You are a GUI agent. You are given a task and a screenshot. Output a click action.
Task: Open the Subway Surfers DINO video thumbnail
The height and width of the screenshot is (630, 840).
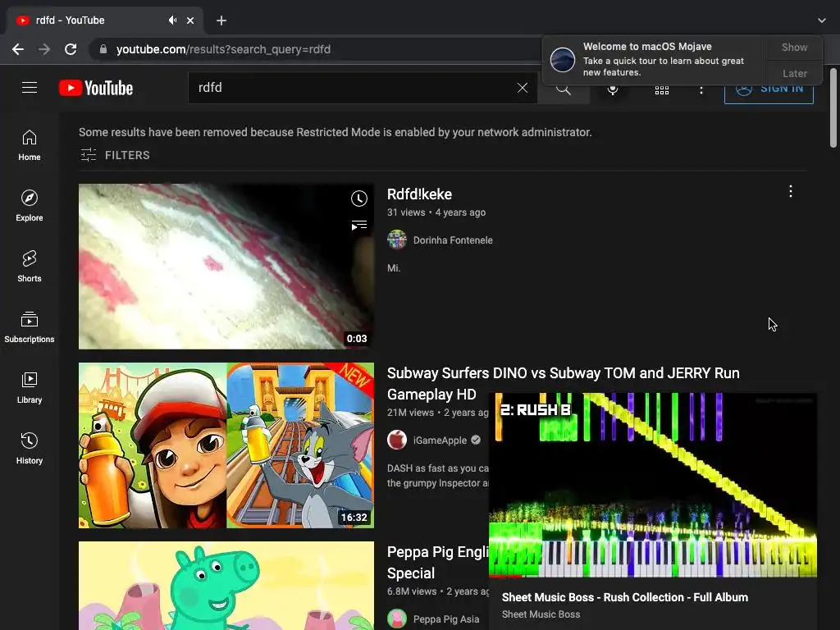coord(226,445)
